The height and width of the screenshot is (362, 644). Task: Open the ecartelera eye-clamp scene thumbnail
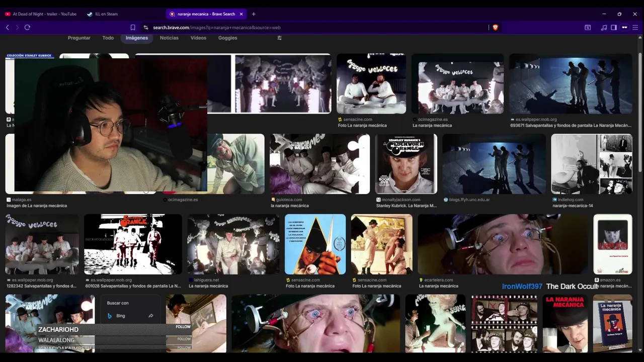tap(503, 244)
